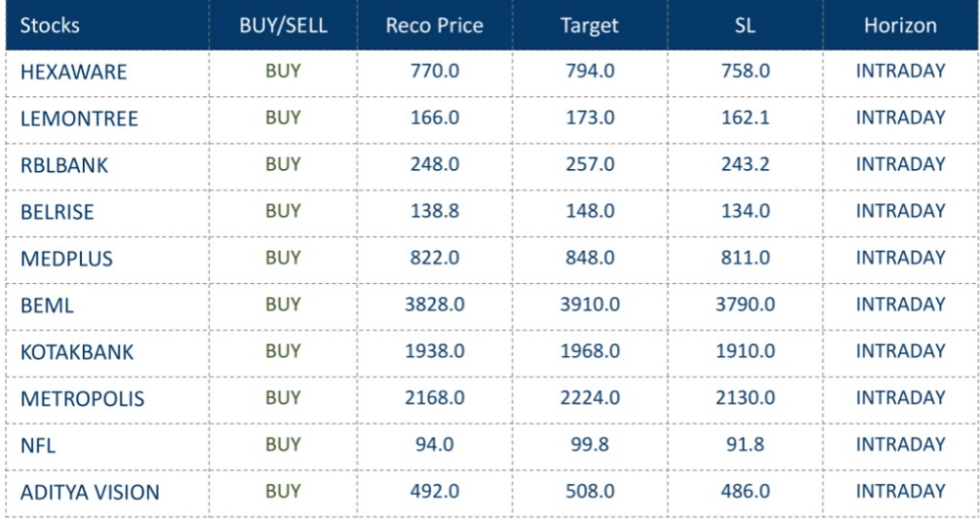
Task: Click METROPOLIS stop loss 2130.0
Action: point(745,398)
